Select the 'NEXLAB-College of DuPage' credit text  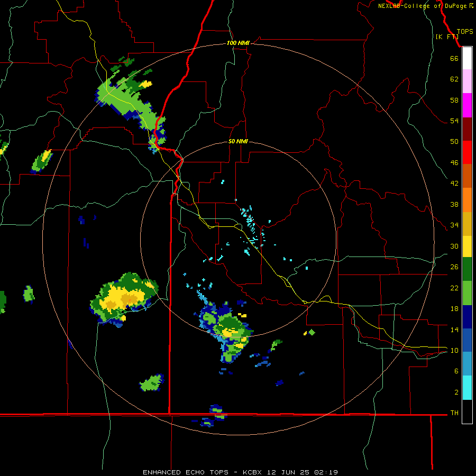point(423,6)
